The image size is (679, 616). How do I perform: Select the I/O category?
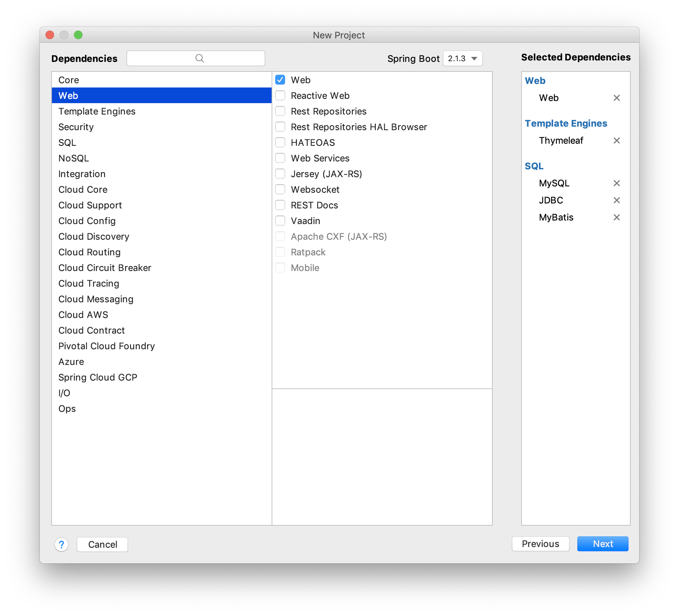pyautogui.click(x=162, y=393)
